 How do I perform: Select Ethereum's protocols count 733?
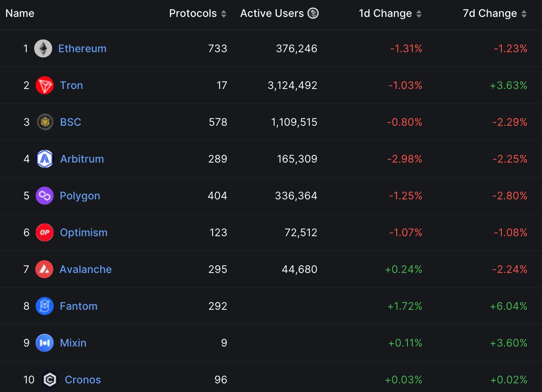tap(218, 48)
